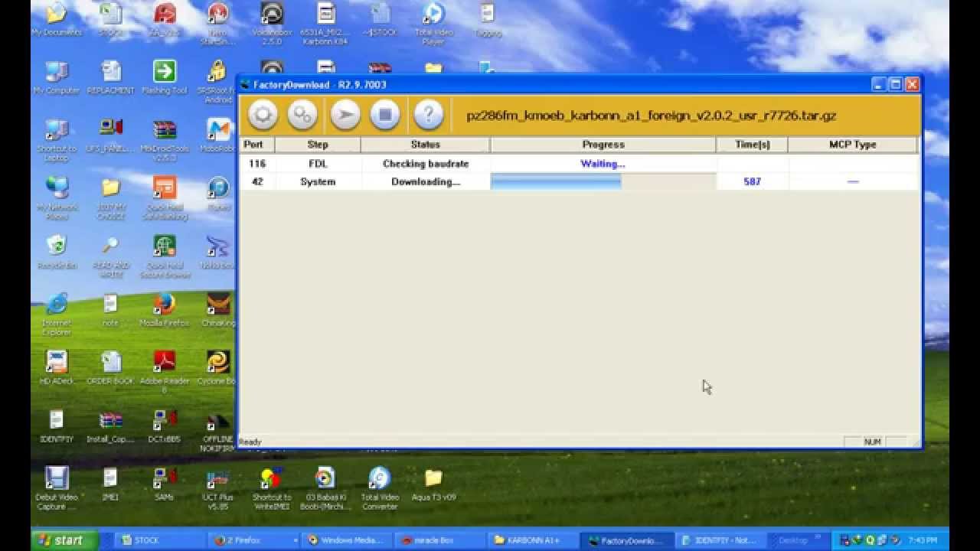This screenshot has width=980, height=551.
Task: Switch to Windows Media taskbar window
Action: 347,540
